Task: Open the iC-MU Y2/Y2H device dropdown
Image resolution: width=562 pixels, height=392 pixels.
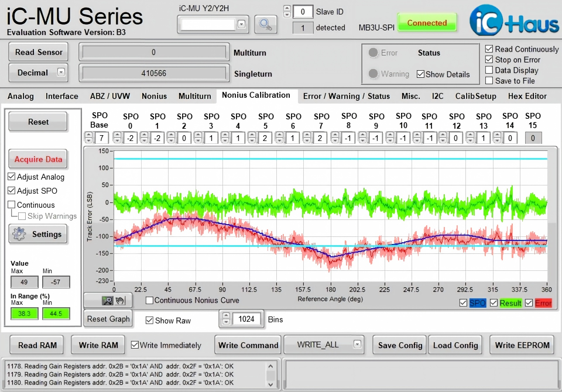Action: (241, 24)
